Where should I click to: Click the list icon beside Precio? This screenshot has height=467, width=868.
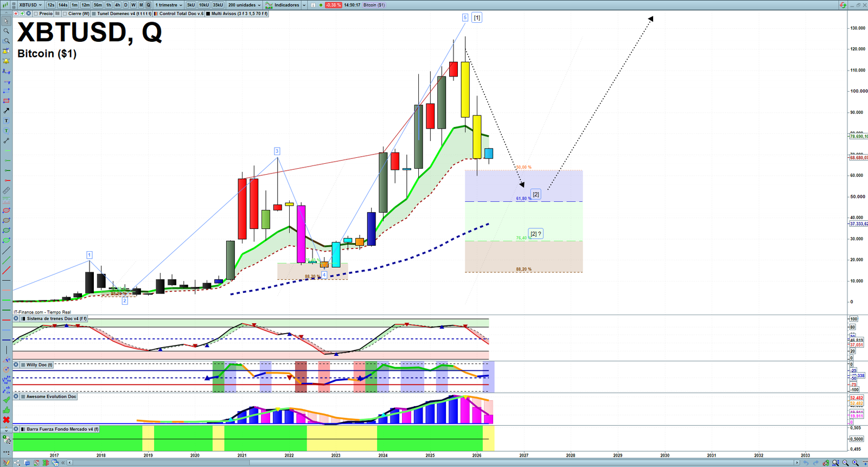point(58,14)
